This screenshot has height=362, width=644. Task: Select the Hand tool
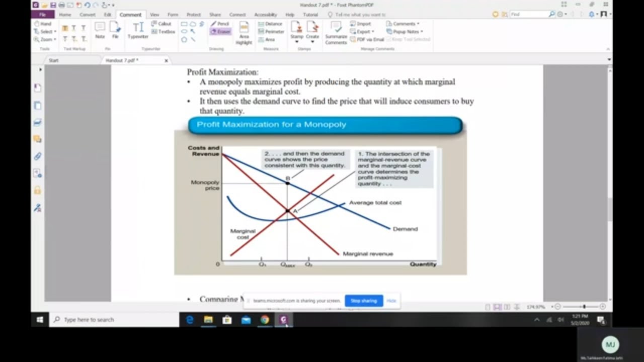(43, 24)
